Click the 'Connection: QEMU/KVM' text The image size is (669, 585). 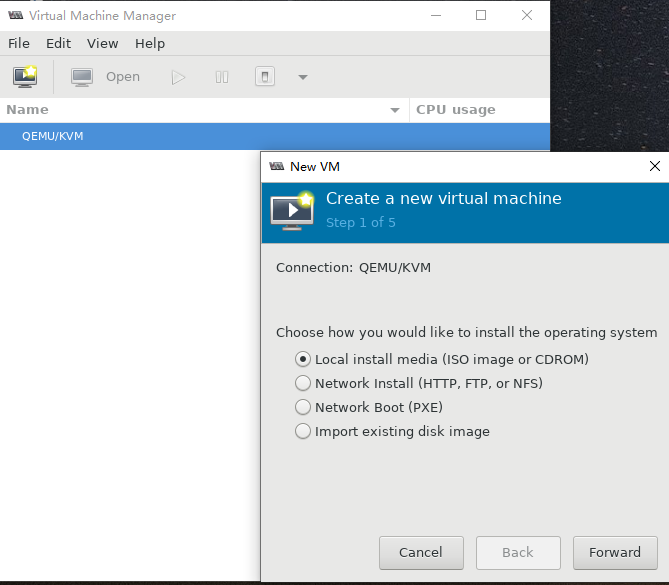coord(353,268)
